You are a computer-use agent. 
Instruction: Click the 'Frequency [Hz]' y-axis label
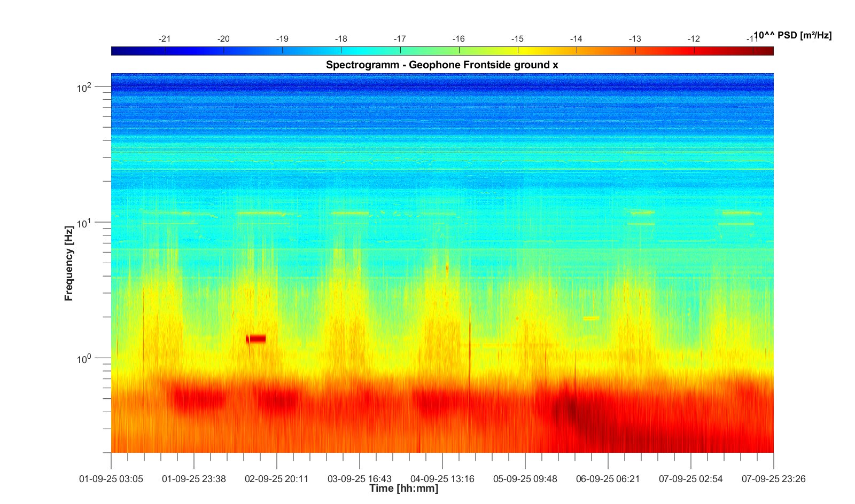click(68, 263)
